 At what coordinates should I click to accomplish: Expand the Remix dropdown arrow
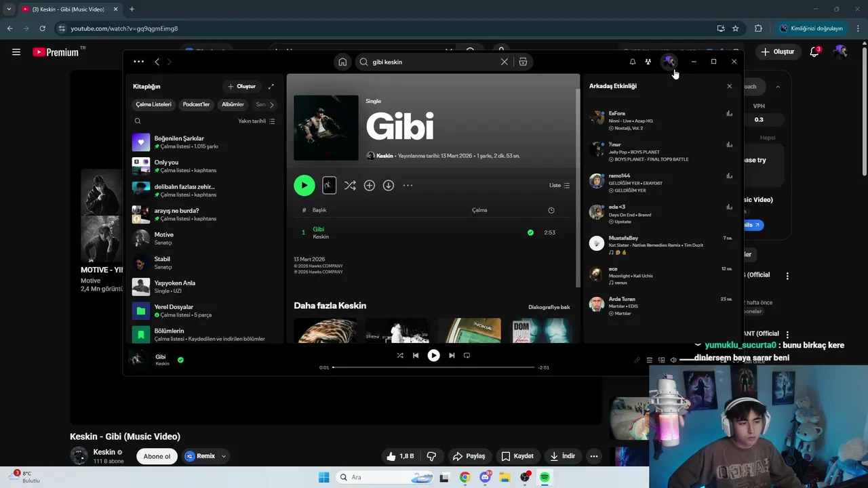(223, 456)
